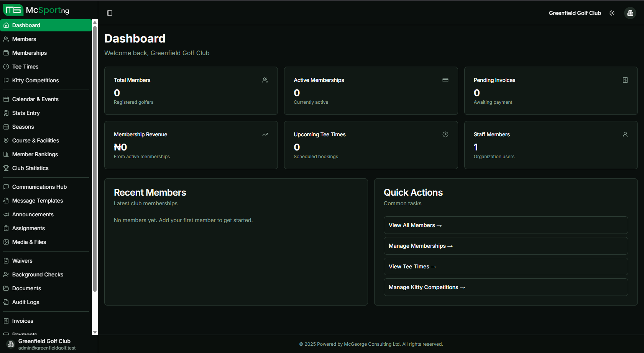
Task: Click Greenfield Golf Club account at sidebar bottom
Action: 44,344
